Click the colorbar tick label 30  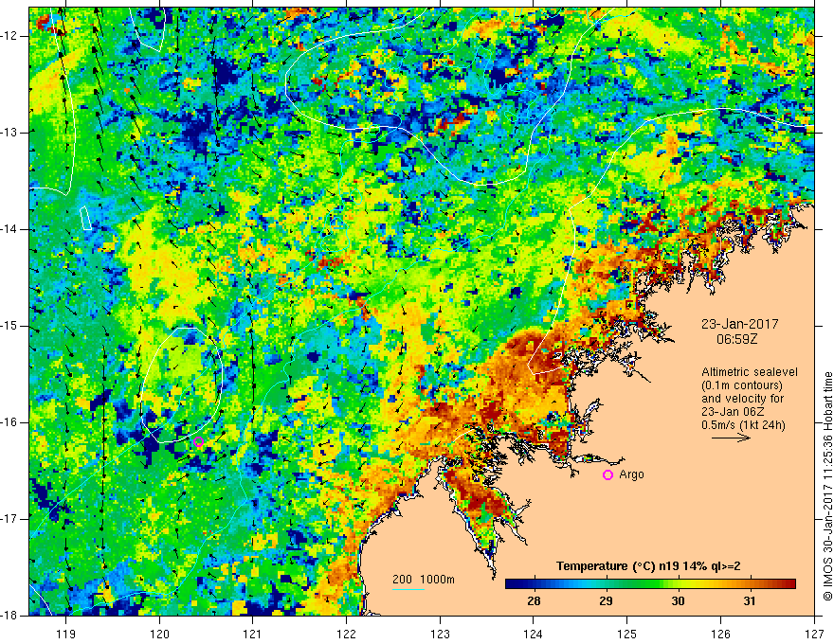click(x=678, y=601)
